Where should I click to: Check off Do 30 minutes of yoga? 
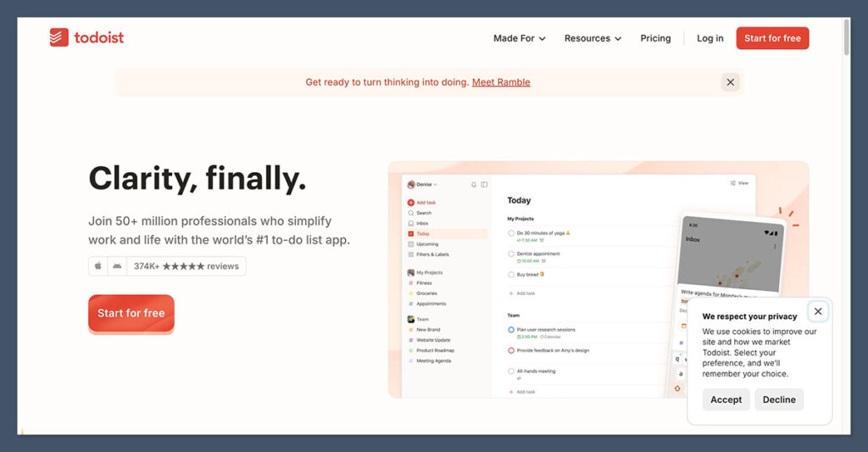click(511, 233)
